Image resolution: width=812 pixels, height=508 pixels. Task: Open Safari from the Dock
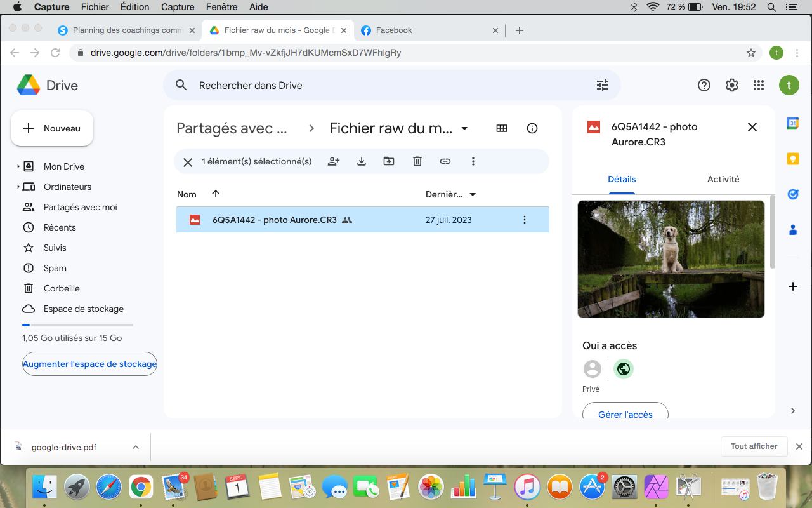(x=108, y=487)
